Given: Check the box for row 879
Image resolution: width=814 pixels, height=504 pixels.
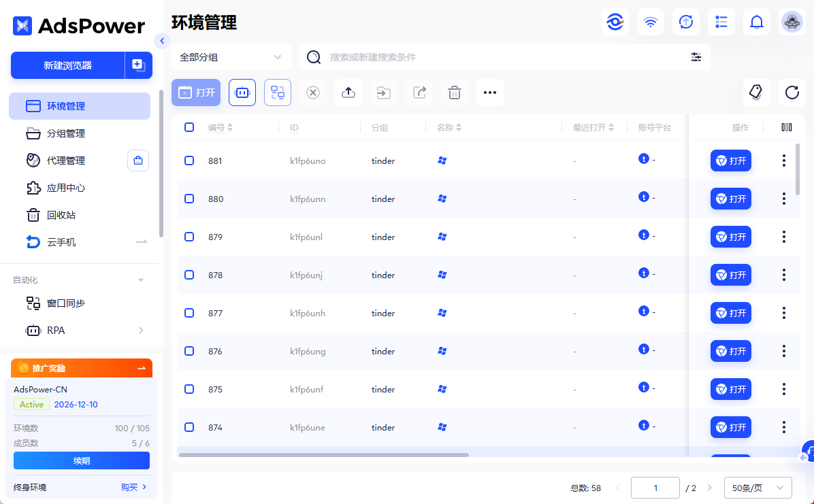Looking at the screenshot, I should [x=189, y=237].
